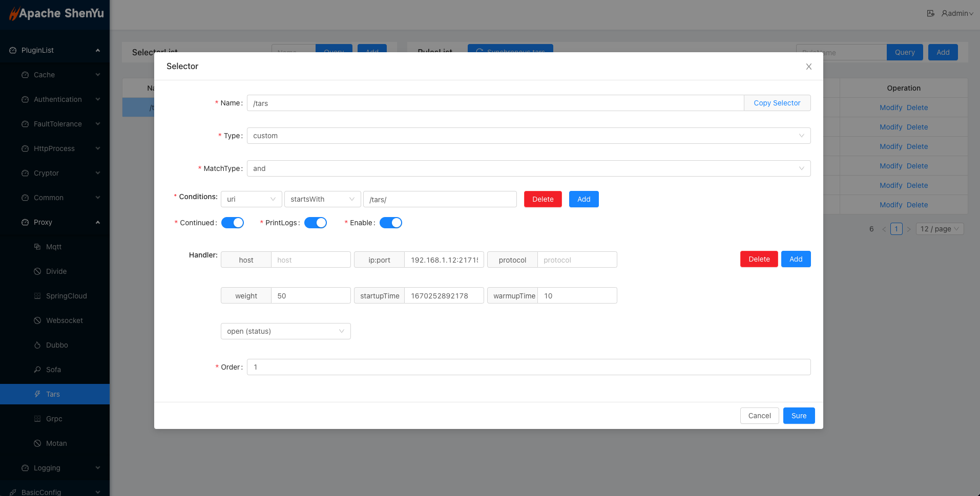Screen dimensions: 980x496
Task: Click the Sofa plugin icon
Action: (x=37, y=370)
